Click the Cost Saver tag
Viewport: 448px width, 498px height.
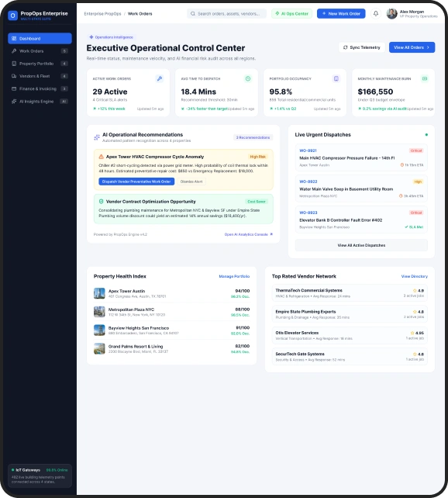tap(257, 202)
